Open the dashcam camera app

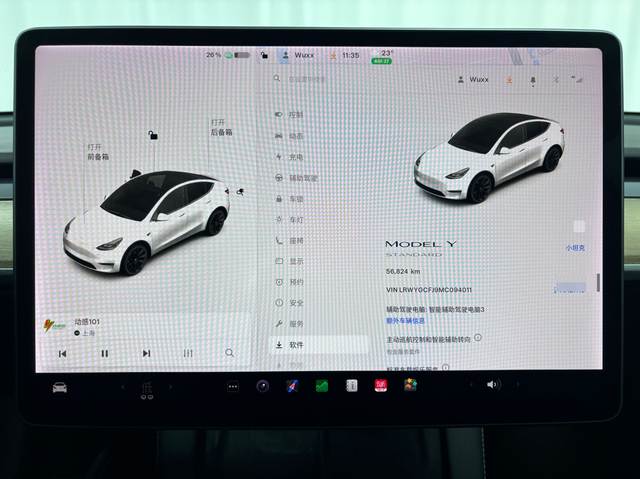pyautogui.click(x=262, y=386)
